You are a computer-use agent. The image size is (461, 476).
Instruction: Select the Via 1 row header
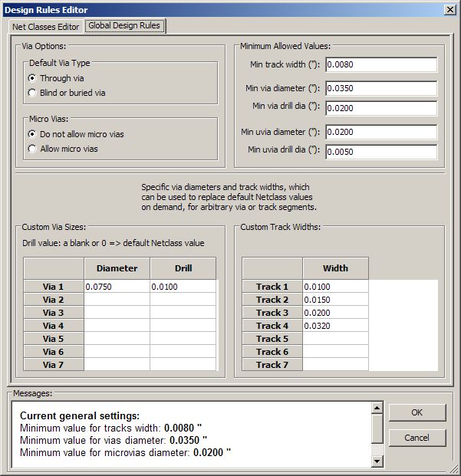[54, 287]
